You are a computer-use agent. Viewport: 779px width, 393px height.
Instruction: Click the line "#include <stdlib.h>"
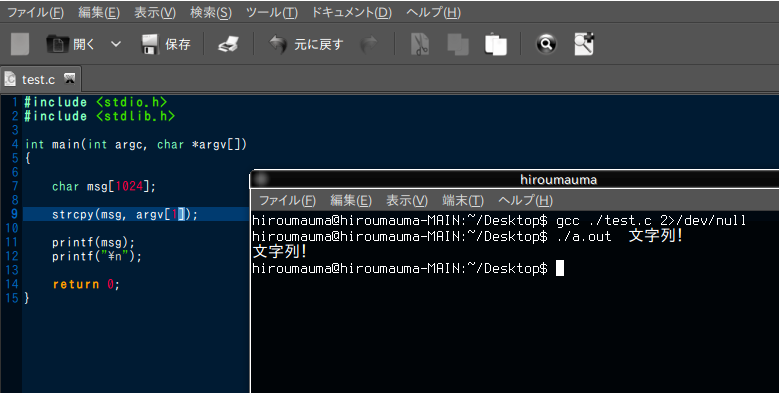click(x=99, y=116)
